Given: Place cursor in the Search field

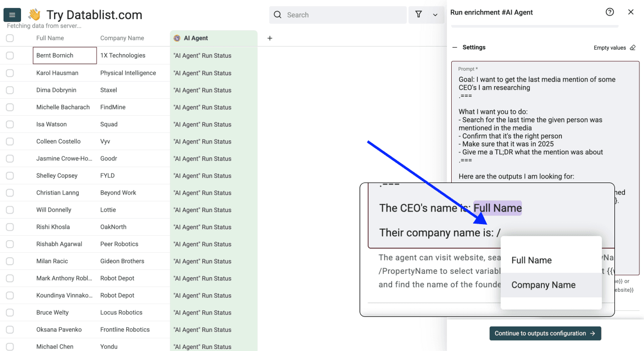Looking at the screenshot, I should click(x=338, y=15).
